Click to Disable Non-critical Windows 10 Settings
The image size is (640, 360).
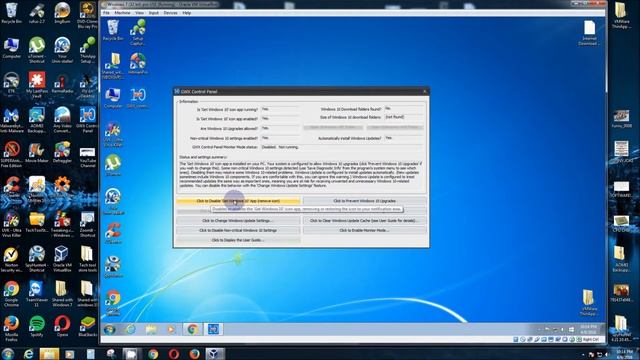(238, 230)
